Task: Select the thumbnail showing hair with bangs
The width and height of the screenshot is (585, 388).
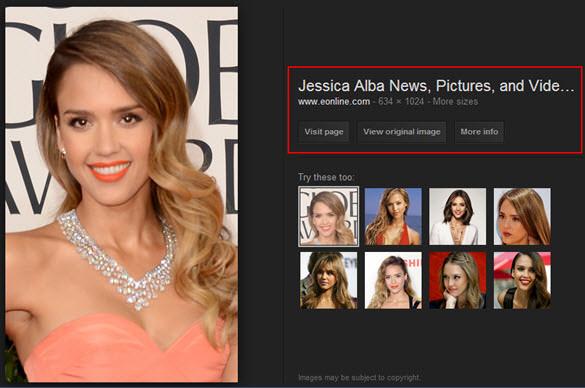Action: [329, 280]
